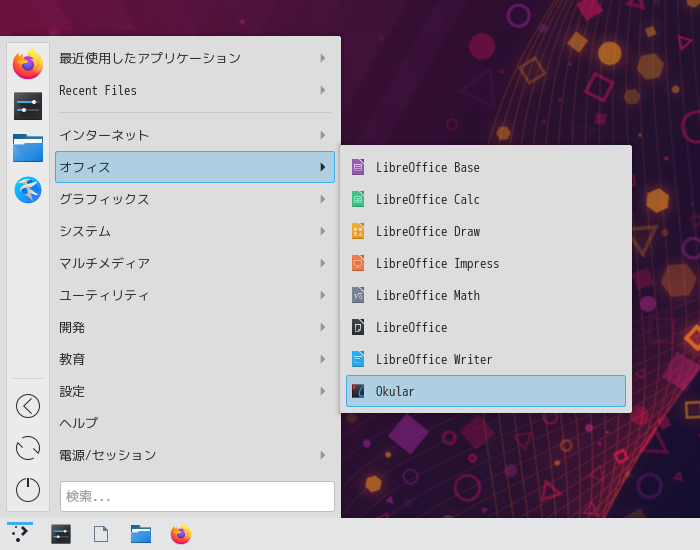Expand the システム submenu arrow
700x550 pixels.
(323, 231)
